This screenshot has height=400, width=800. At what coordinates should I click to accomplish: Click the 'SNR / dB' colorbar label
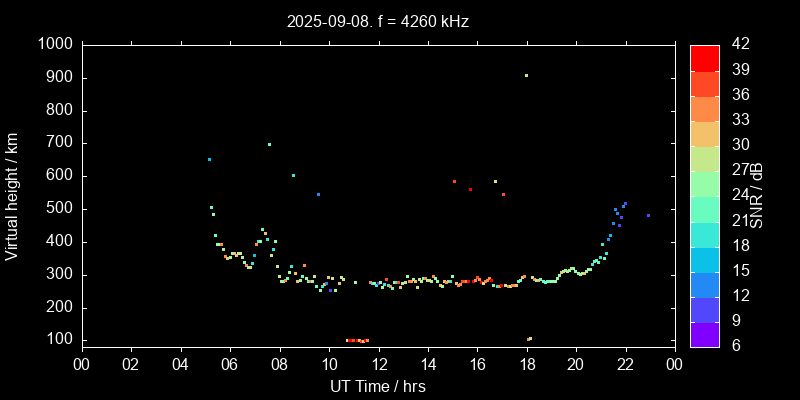point(757,195)
